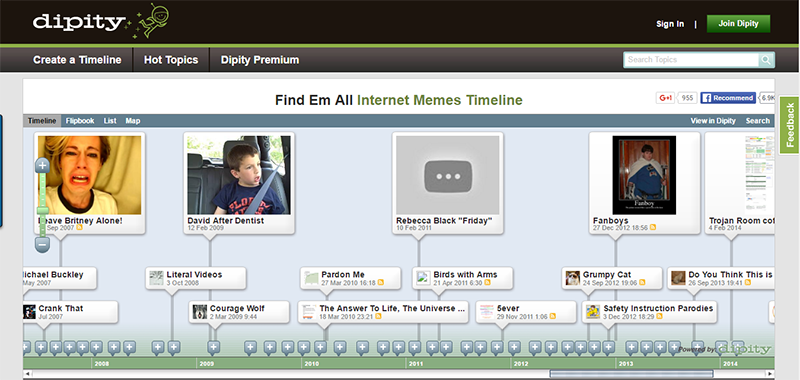
Task: Open the List view tab
Action: click(110, 121)
